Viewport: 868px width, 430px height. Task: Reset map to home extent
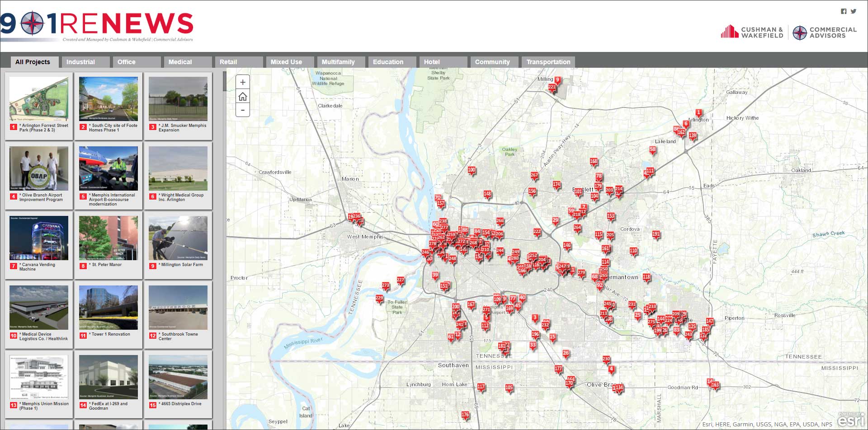tap(243, 96)
